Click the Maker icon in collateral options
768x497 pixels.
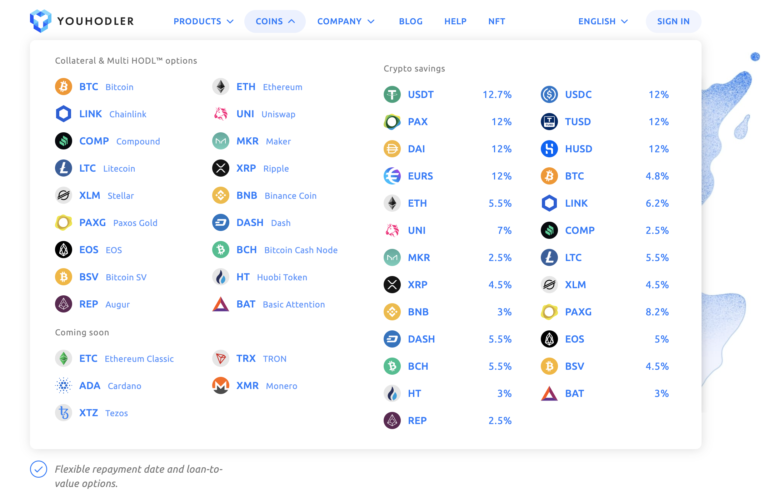(220, 141)
